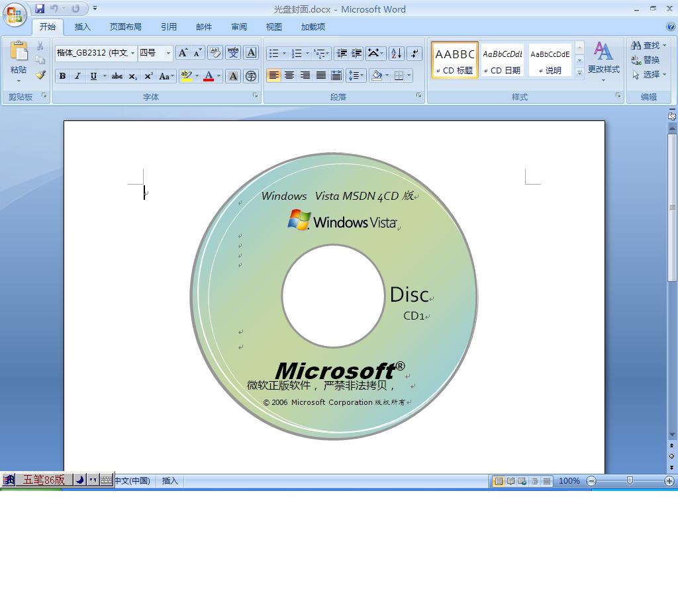The width and height of the screenshot is (678, 616).
Task: Align text to the left
Action: (273, 75)
